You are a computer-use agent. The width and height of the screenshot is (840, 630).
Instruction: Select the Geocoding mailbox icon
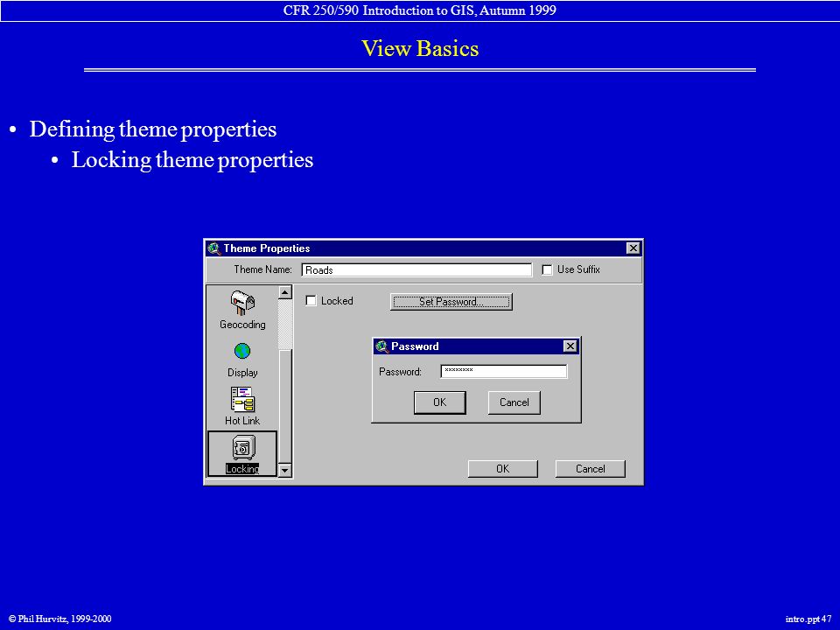pyautogui.click(x=242, y=303)
